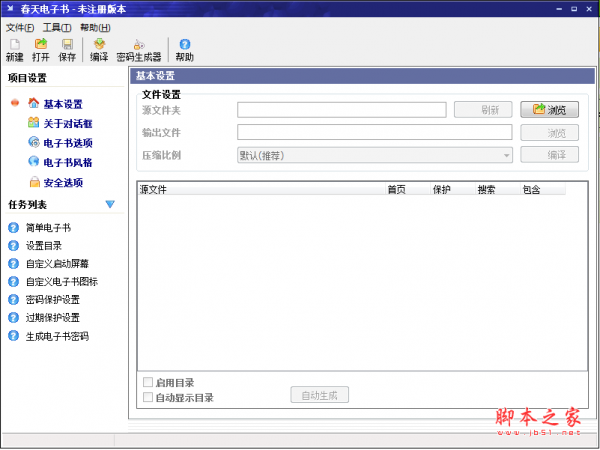Click the 编译 button next to compression ratio
This screenshot has width=600, height=450.
[x=549, y=155]
